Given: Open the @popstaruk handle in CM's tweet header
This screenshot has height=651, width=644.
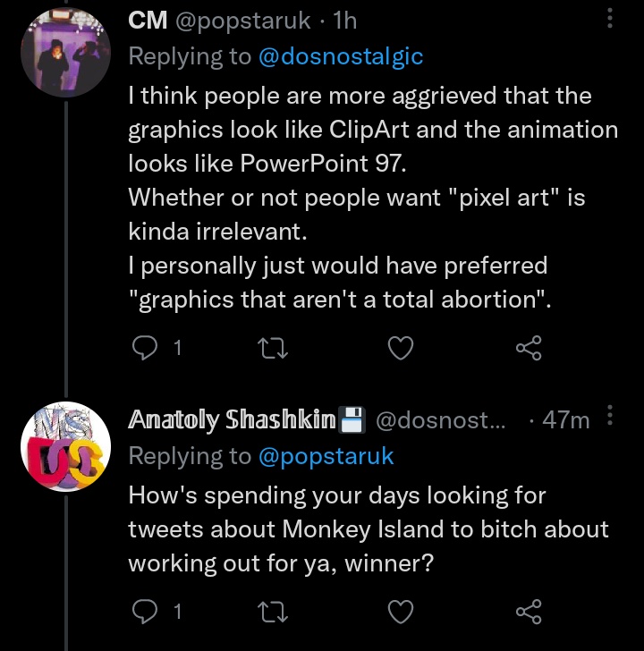Looking at the screenshot, I should coord(243,21).
